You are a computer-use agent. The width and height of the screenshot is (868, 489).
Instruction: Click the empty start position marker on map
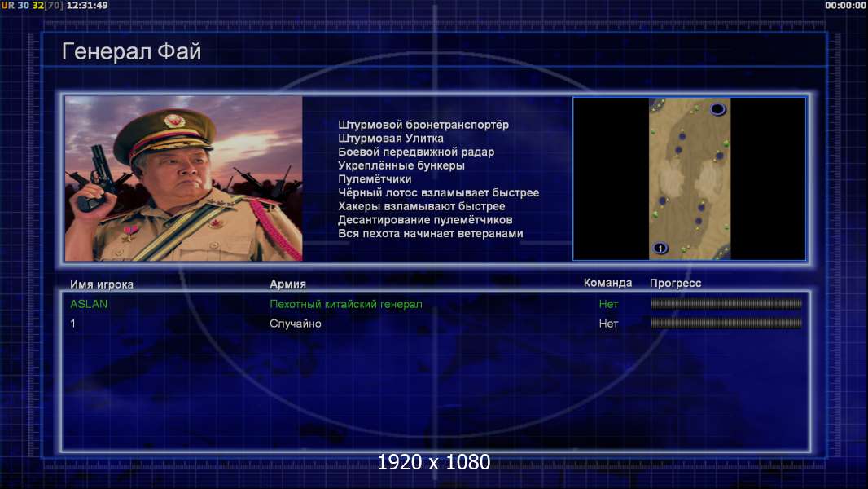tap(717, 109)
